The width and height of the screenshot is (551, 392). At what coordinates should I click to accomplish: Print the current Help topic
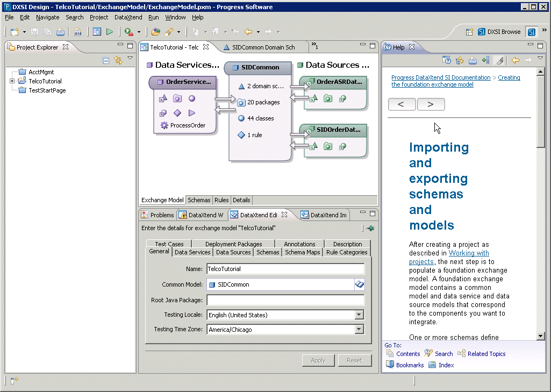pyautogui.click(x=473, y=60)
